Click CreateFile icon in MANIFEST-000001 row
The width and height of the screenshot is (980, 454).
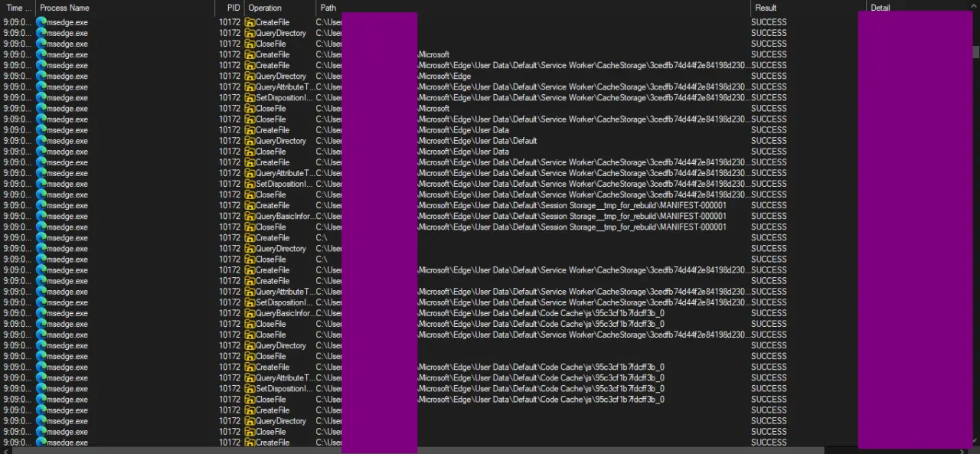249,206
